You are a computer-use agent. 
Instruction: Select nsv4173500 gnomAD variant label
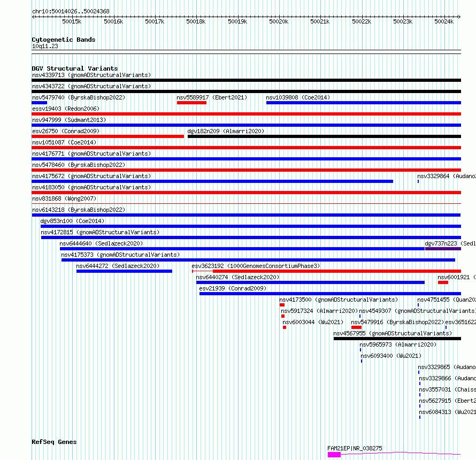[x=339, y=300]
